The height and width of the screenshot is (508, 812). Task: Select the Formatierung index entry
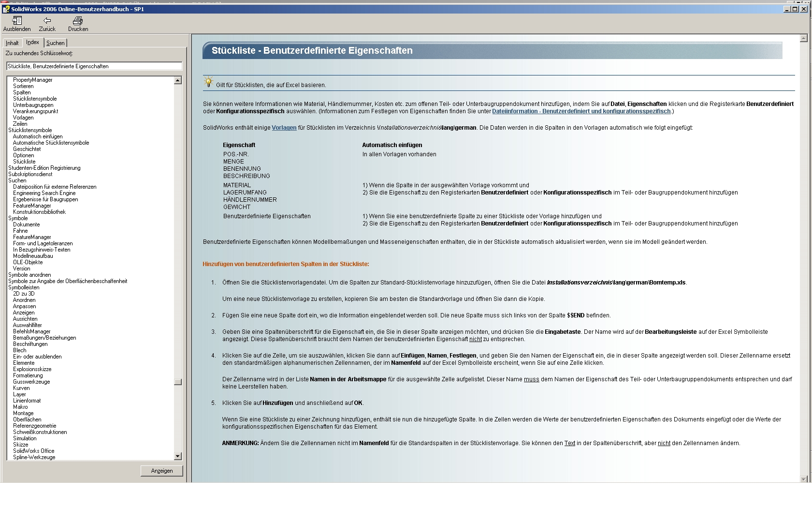28,375
